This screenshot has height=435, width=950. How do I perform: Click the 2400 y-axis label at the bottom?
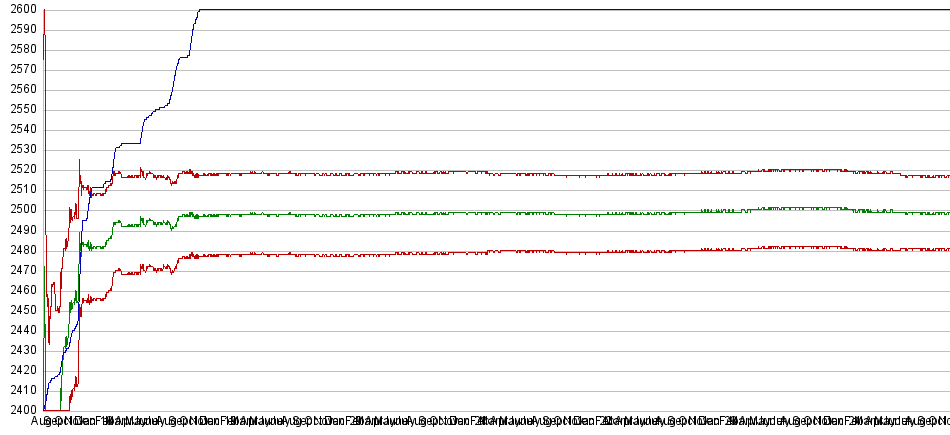coord(24,410)
